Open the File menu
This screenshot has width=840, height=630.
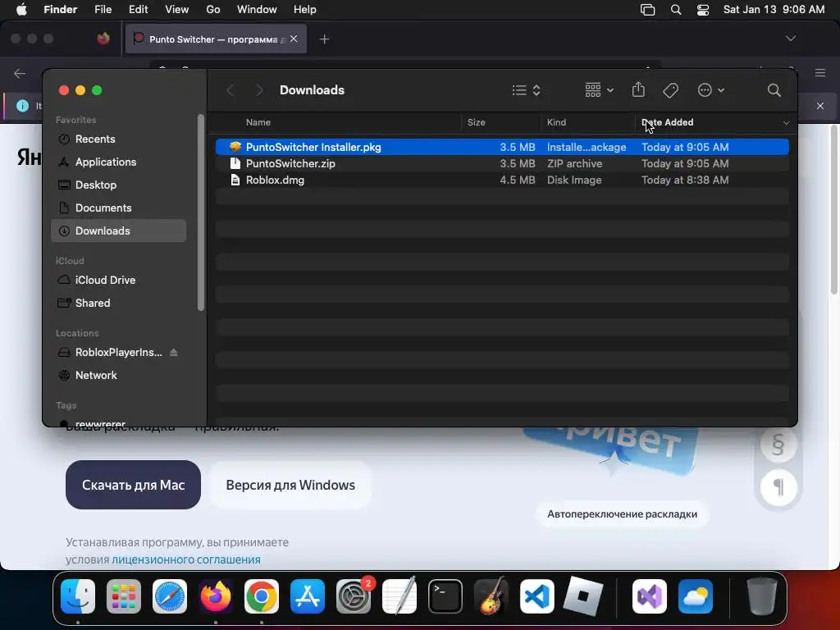coord(103,10)
